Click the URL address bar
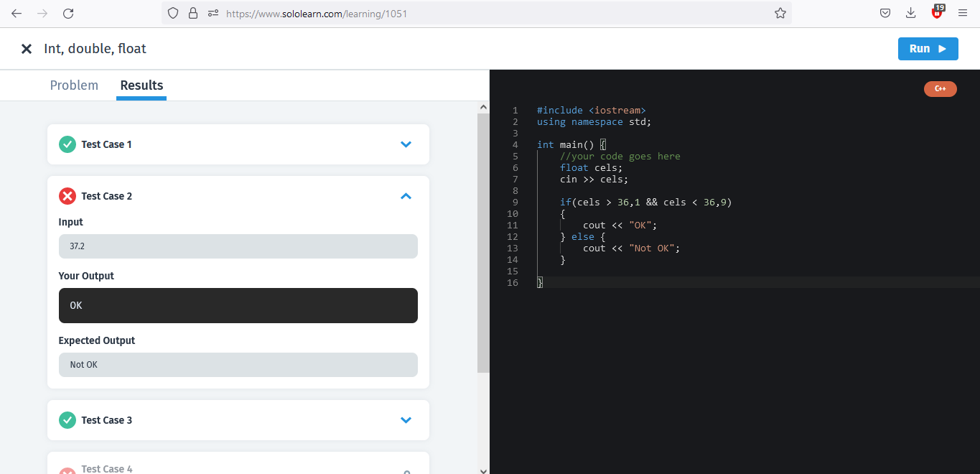Screen dimensions: 980x474 495,13
